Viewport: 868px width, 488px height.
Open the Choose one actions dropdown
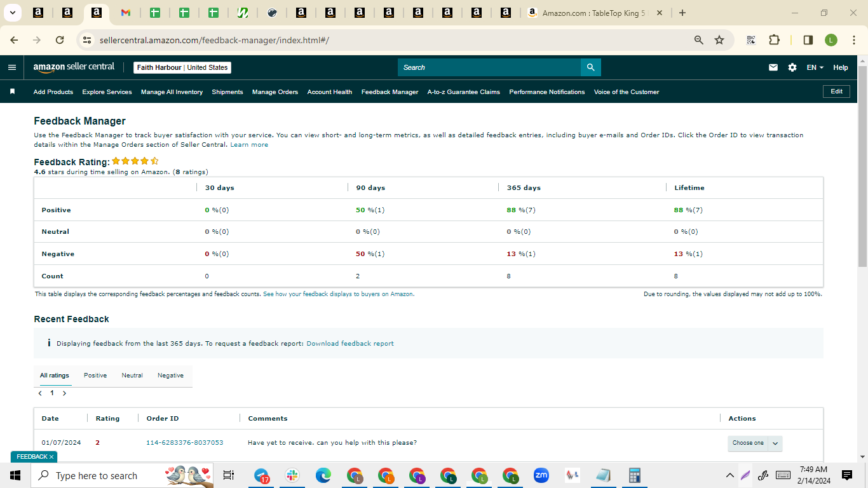(755, 443)
